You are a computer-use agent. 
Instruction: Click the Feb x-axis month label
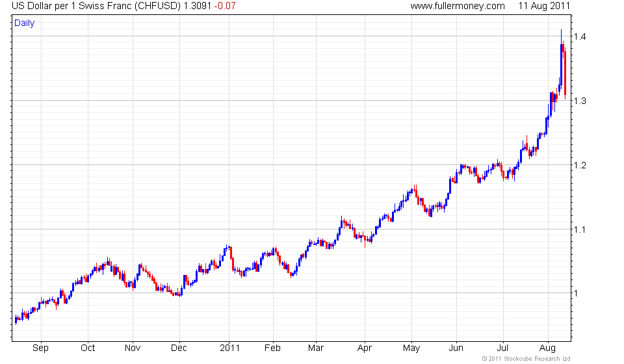(x=272, y=348)
